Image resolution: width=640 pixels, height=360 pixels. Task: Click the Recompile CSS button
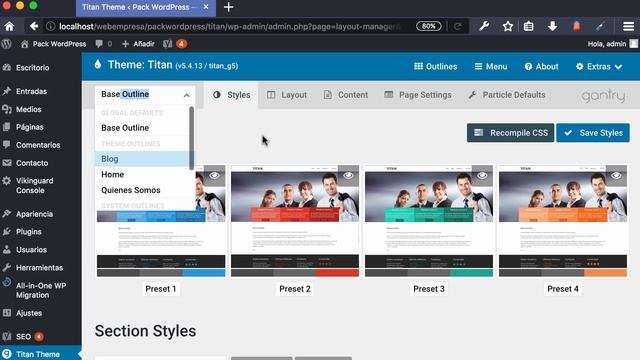[x=511, y=133]
